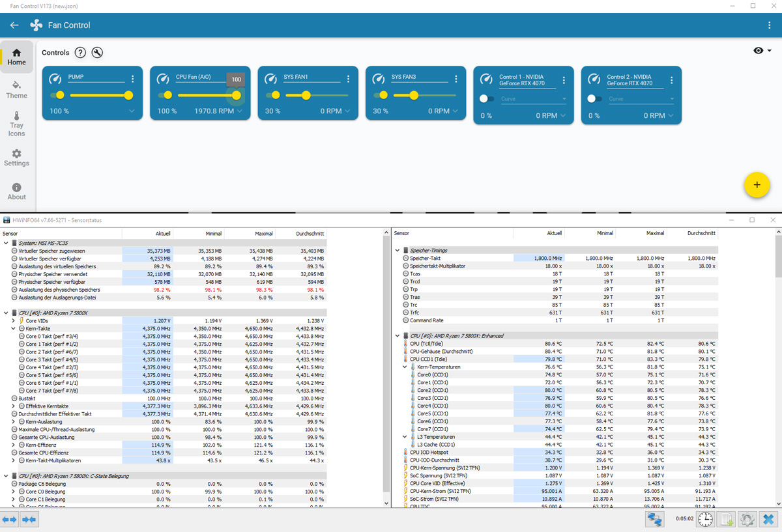
Task: Expand the Core VIDs row
Action: point(14,321)
